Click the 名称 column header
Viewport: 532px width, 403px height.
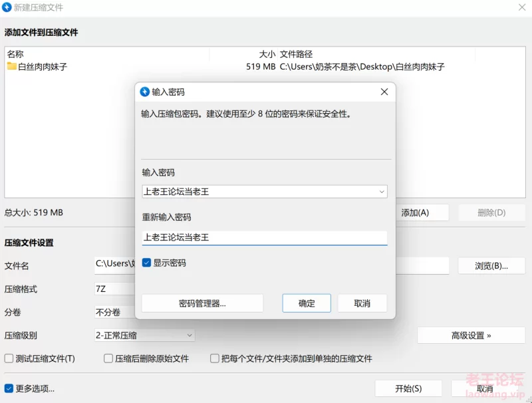click(x=15, y=54)
